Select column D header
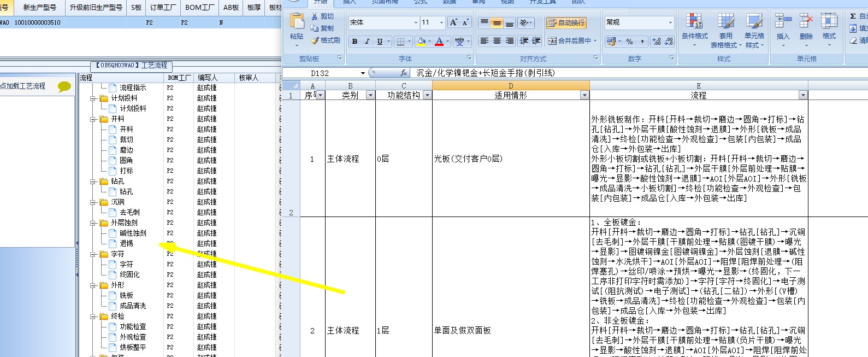The width and height of the screenshot is (868, 357). tap(511, 86)
